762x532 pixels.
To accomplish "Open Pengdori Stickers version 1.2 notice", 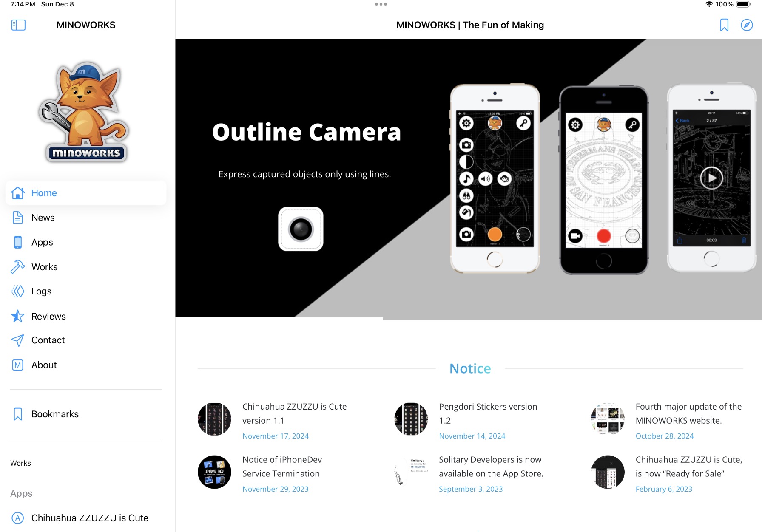I will tap(488, 413).
